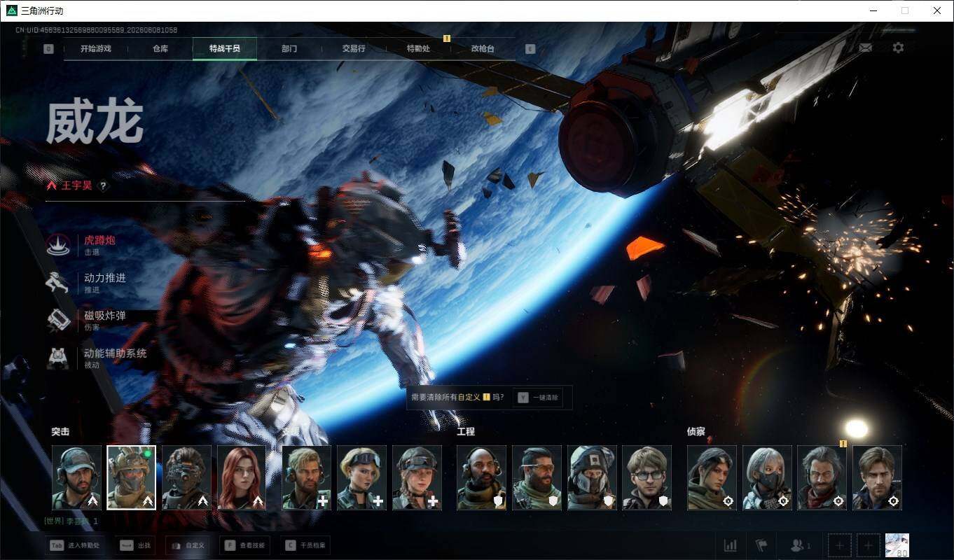Switch to the 开始游戏 tab

95,49
